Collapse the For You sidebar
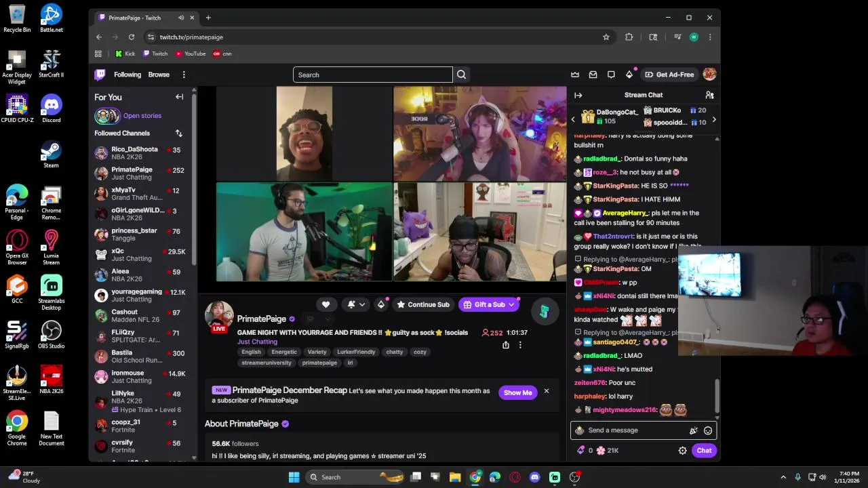 point(179,97)
